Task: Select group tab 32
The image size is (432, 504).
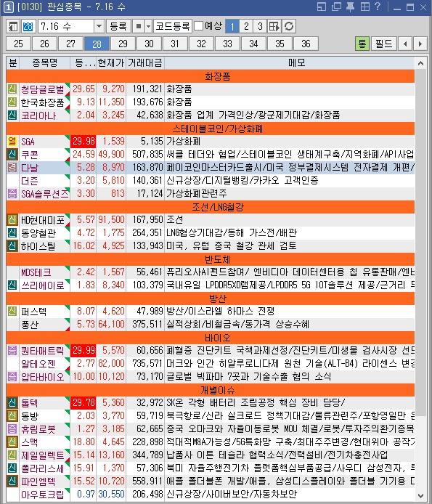Action: [x=202, y=44]
